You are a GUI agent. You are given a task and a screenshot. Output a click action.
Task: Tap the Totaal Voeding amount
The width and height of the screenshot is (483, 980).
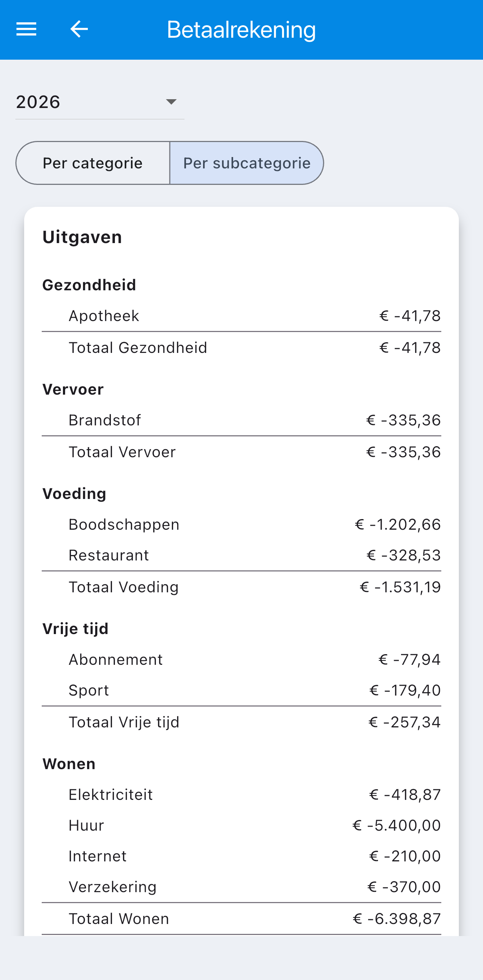click(x=400, y=587)
